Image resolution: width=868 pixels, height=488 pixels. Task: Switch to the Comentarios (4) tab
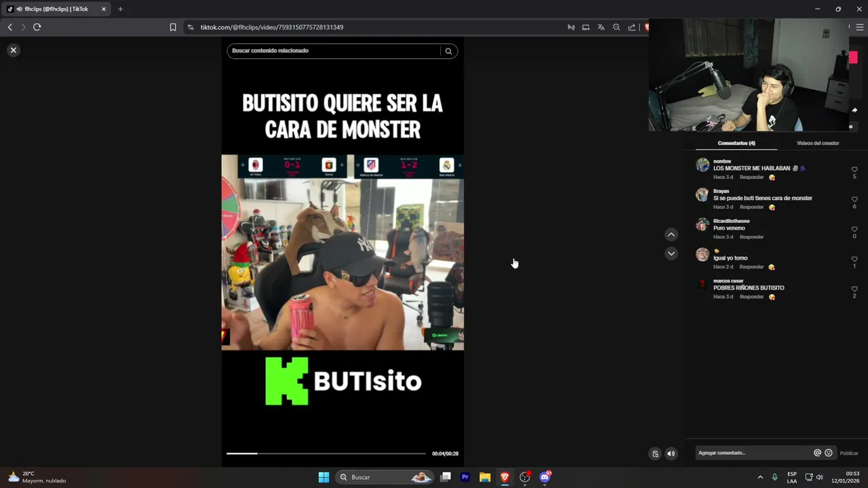[736, 143]
